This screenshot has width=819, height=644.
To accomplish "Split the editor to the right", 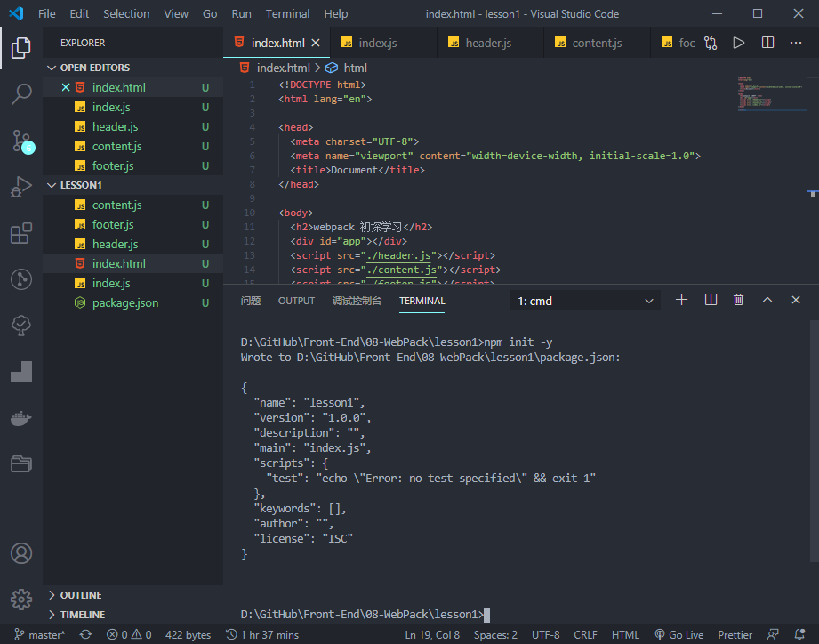I will click(x=767, y=43).
